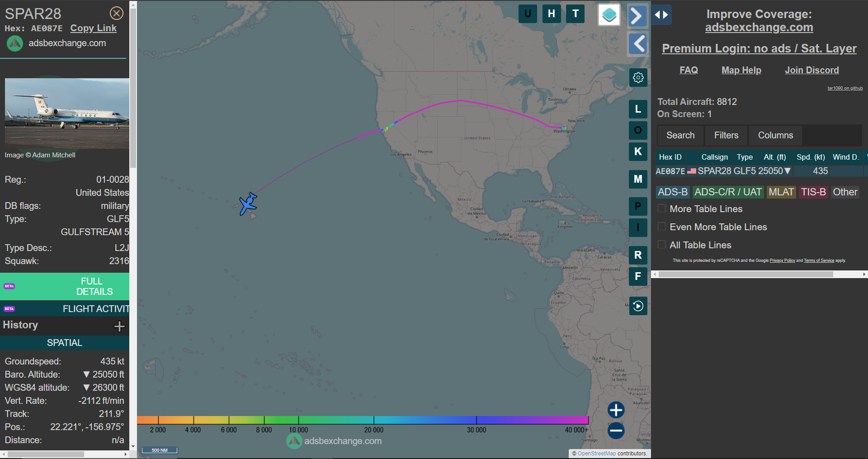Click the T map toggle button

[576, 14]
